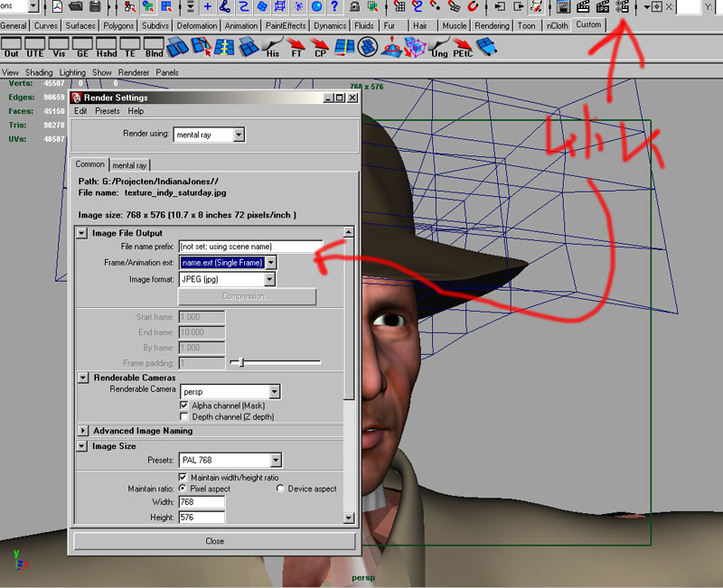Screen dimensions: 723x588
Task: Click the FT shelf icon
Action: tap(296, 48)
